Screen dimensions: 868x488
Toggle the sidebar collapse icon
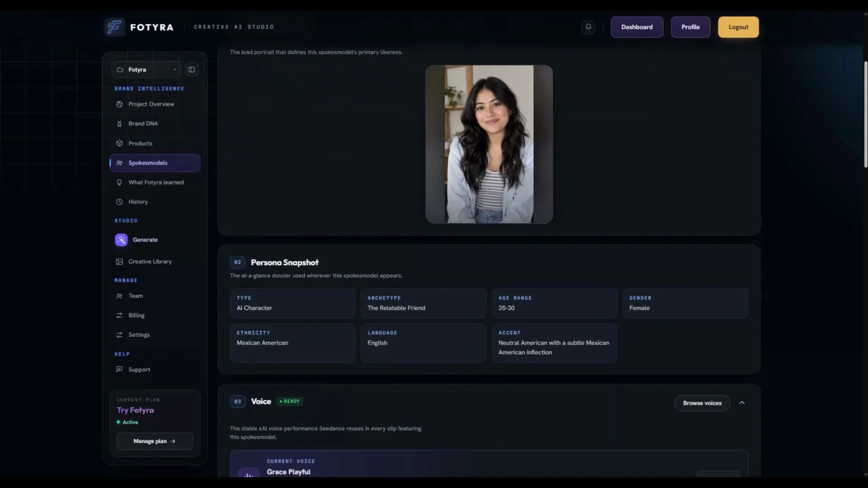[192, 70]
